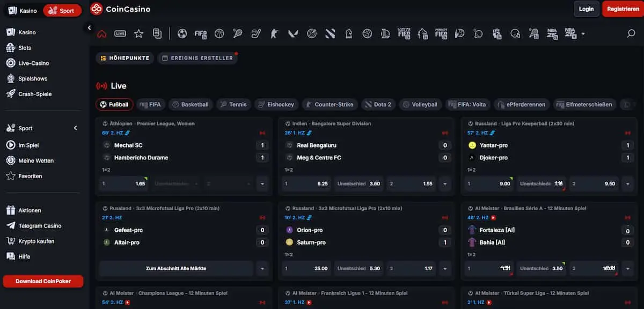Click the Registrieren button
This screenshot has width=644, height=309.
point(623,9)
